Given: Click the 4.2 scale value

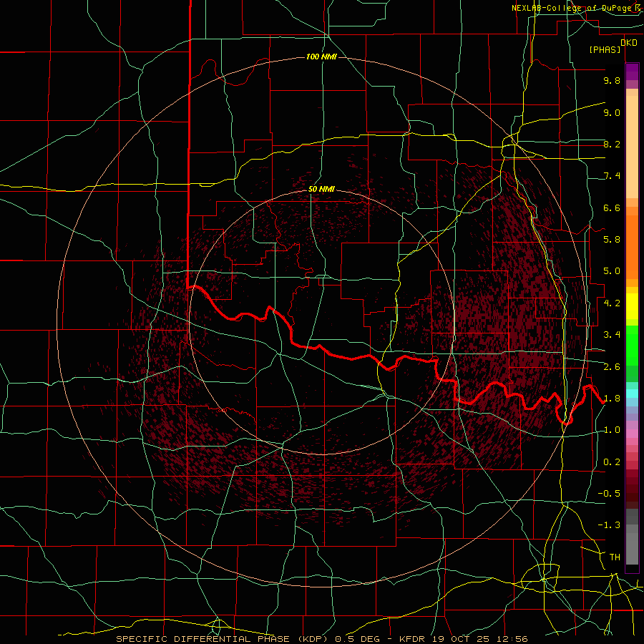Looking at the screenshot, I should pyautogui.click(x=612, y=303).
